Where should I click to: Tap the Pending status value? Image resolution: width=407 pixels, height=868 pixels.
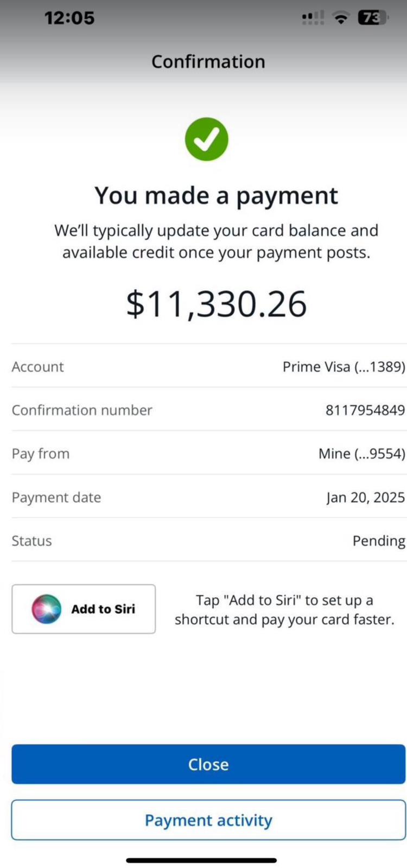tap(378, 541)
